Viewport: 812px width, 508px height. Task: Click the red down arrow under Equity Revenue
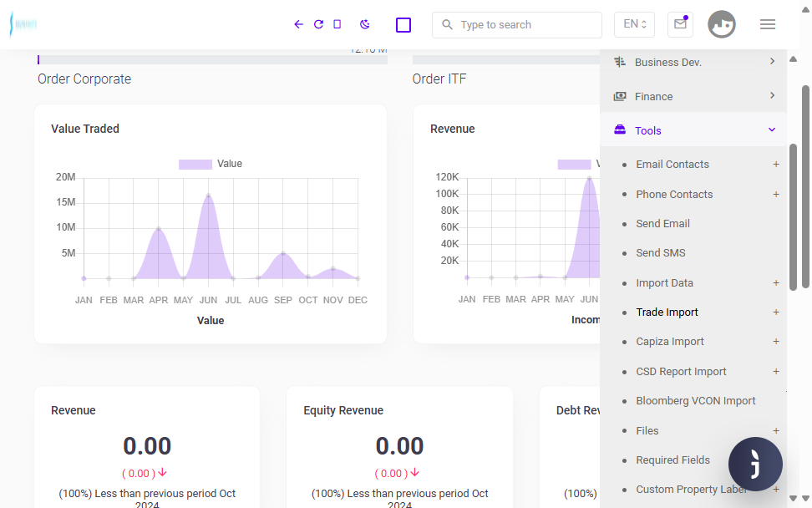(x=415, y=472)
